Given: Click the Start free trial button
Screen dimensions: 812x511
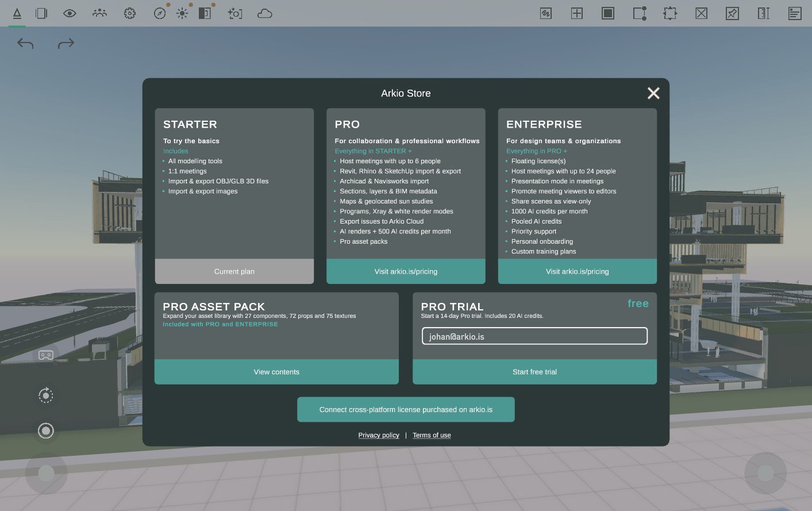Looking at the screenshot, I should (x=534, y=372).
